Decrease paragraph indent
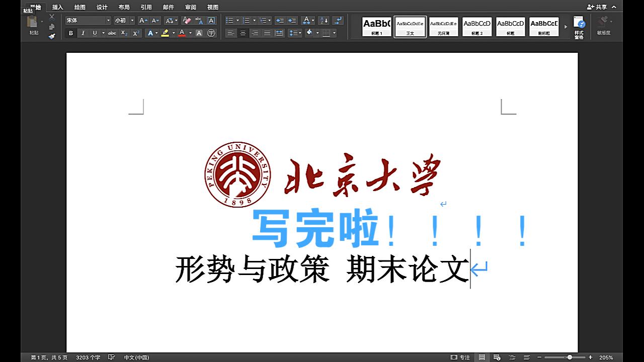Screen dimensions: 644x362 point(280,21)
